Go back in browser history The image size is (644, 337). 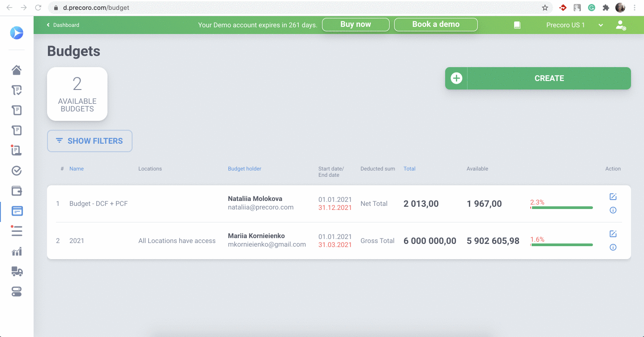click(x=9, y=8)
